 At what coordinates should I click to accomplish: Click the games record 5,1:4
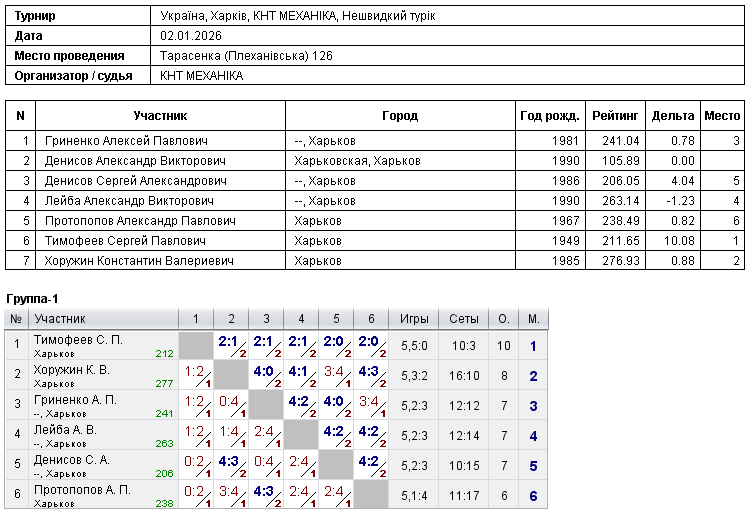click(414, 496)
